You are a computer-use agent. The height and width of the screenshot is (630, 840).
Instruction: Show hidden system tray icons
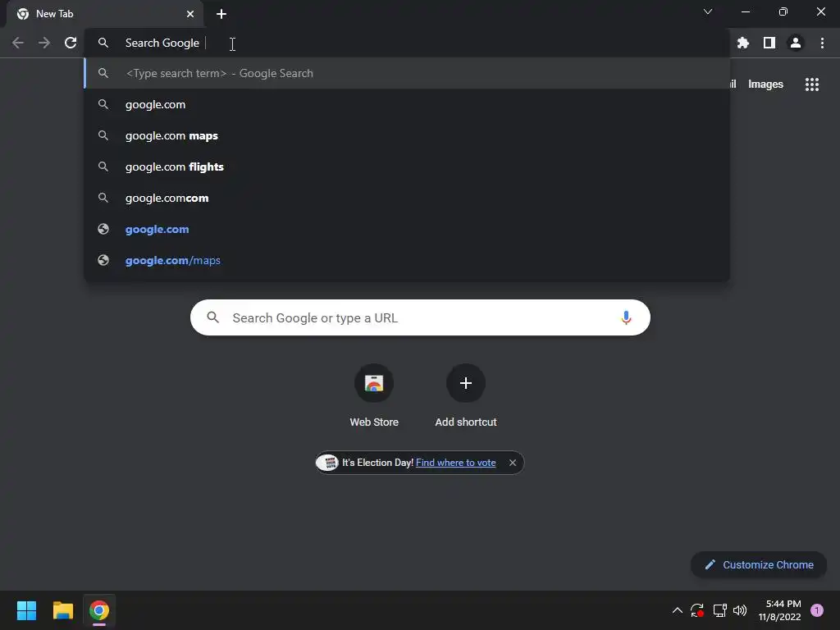pyautogui.click(x=677, y=610)
